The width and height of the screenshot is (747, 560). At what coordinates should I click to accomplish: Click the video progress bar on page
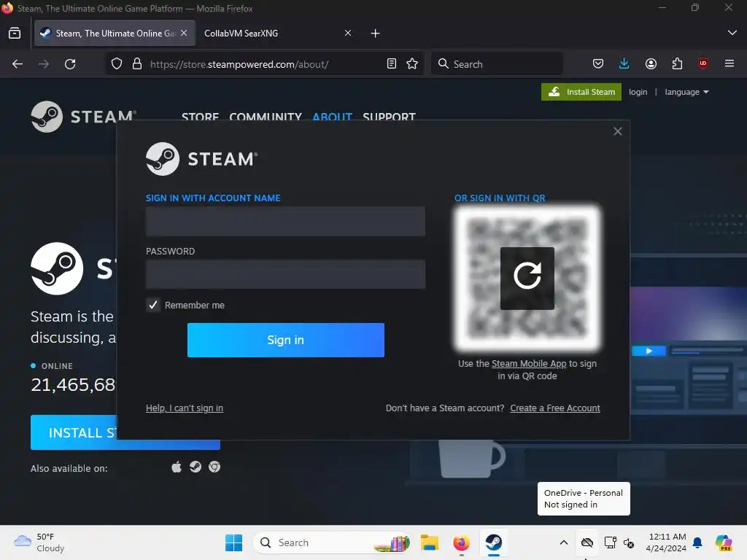pos(708,351)
